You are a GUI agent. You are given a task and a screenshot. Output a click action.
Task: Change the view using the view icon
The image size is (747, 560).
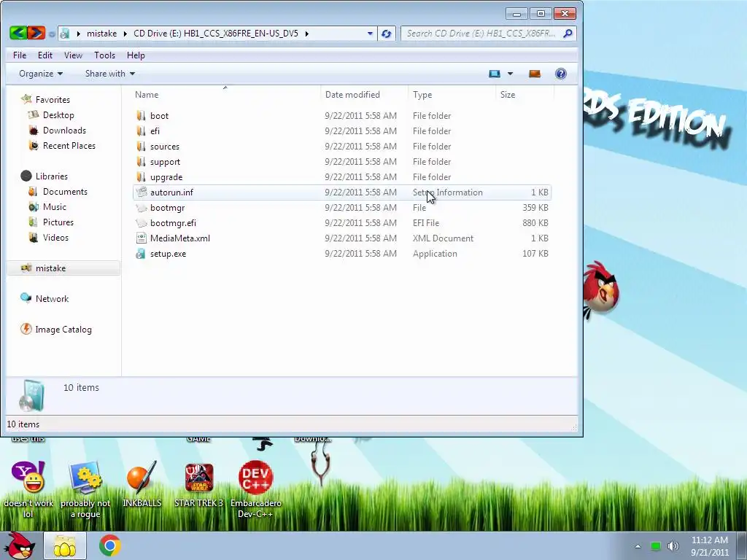pos(495,74)
